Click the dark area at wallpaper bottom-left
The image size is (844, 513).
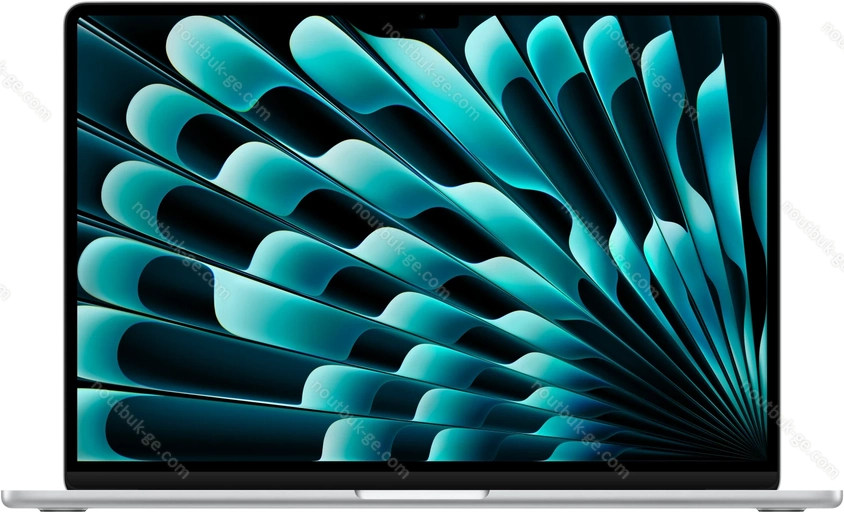click(110, 450)
